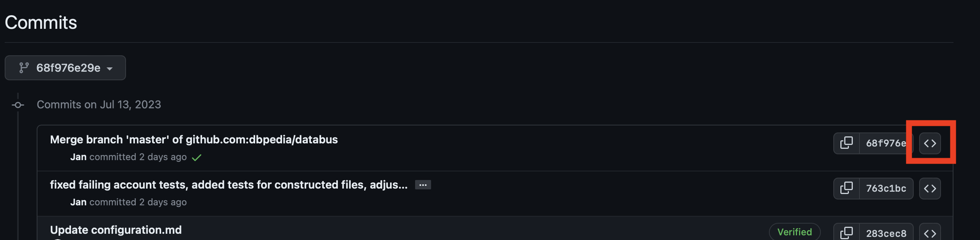Image resolution: width=980 pixels, height=240 pixels.
Task: Browse repository at commit 763c1bc
Action: pos(930,189)
